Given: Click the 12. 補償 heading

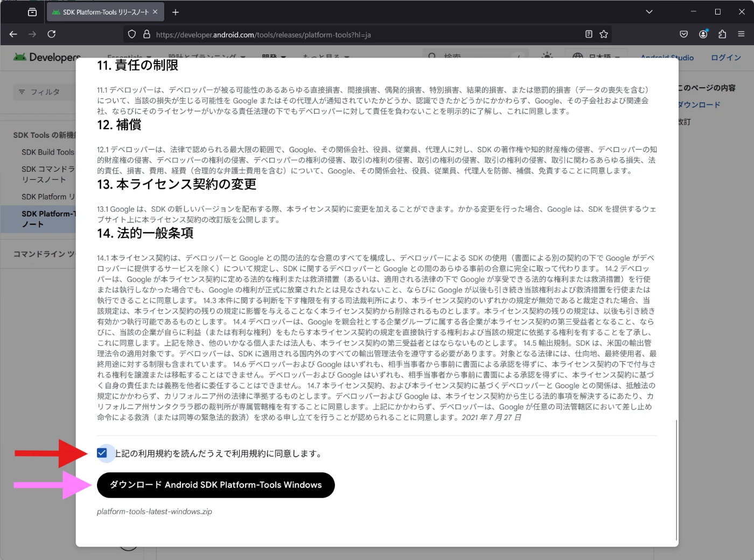Looking at the screenshot, I should [x=119, y=125].
